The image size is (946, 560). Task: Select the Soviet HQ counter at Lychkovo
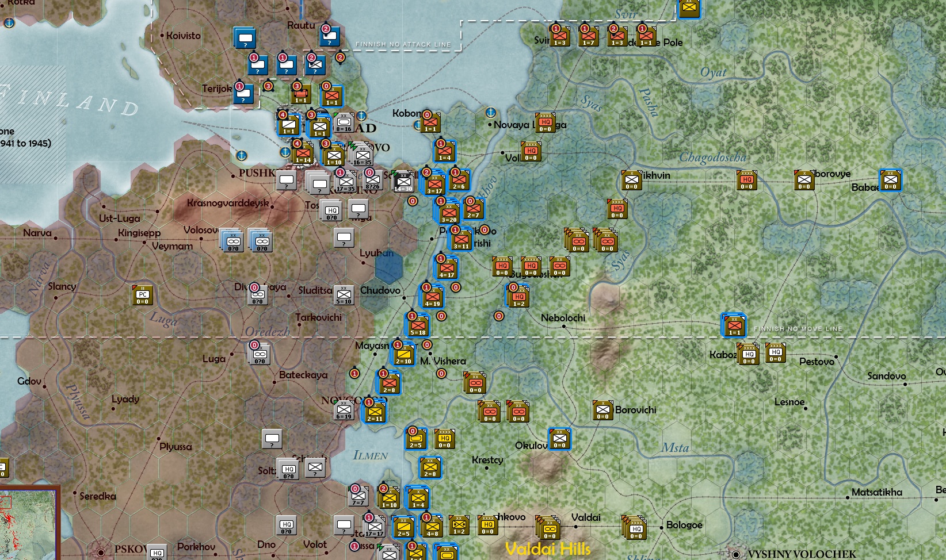point(487,525)
